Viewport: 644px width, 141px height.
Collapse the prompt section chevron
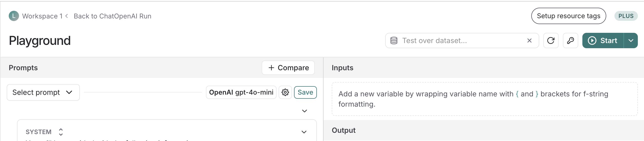coord(304,111)
